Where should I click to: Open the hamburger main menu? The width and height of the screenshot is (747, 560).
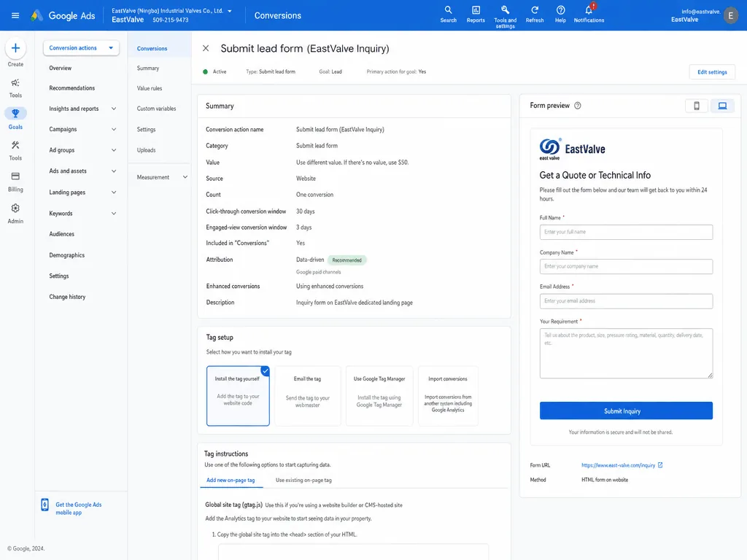coord(15,15)
